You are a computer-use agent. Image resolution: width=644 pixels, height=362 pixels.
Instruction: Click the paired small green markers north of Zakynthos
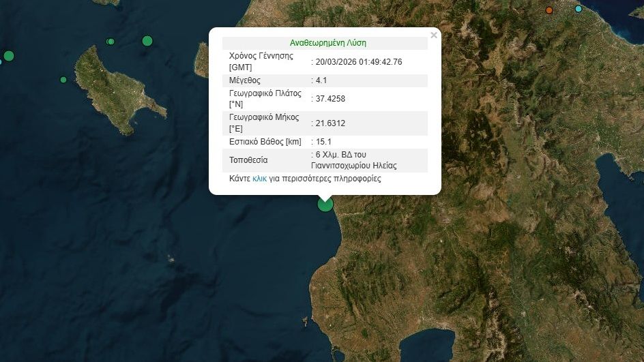point(111,42)
